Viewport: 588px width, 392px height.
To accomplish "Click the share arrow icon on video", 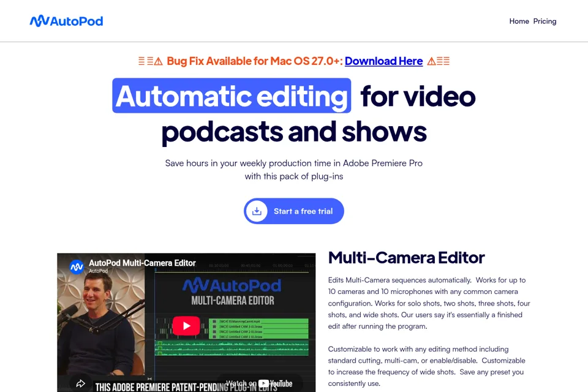I will point(80,383).
